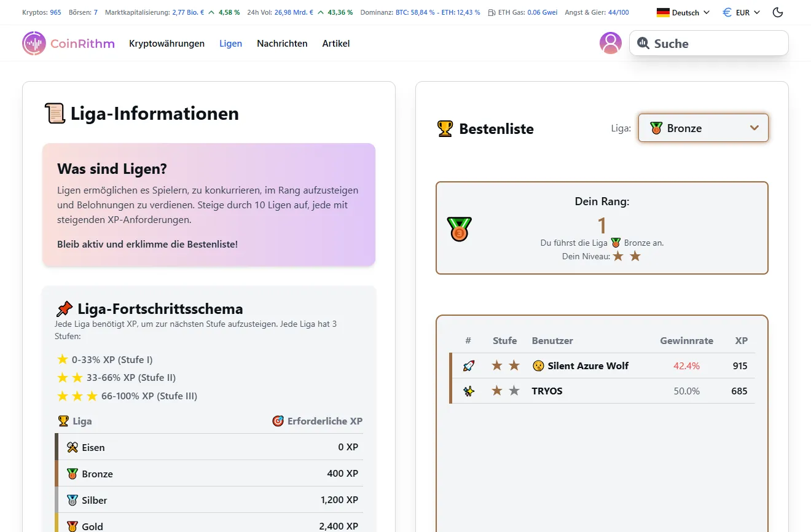The height and width of the screenshot is (532, 811).
Task: Switch to the Nachrichten nav item
Action: coord(282,43)
